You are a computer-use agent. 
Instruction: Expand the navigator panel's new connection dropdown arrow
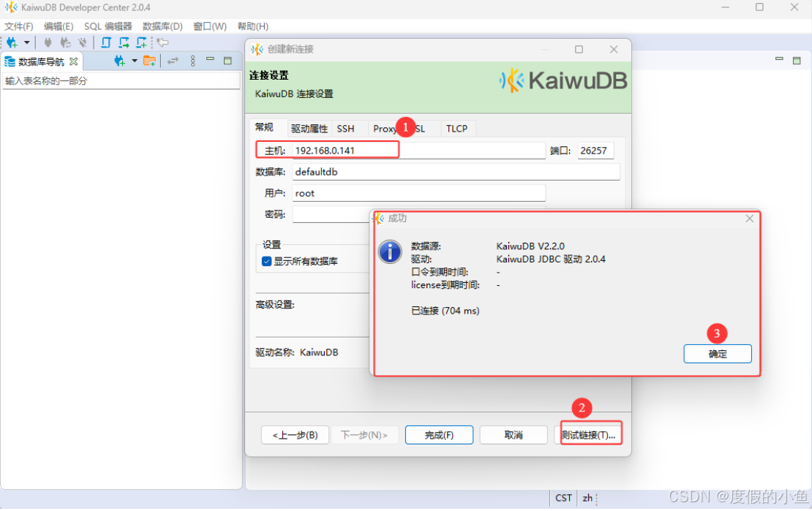coord(135,61)
